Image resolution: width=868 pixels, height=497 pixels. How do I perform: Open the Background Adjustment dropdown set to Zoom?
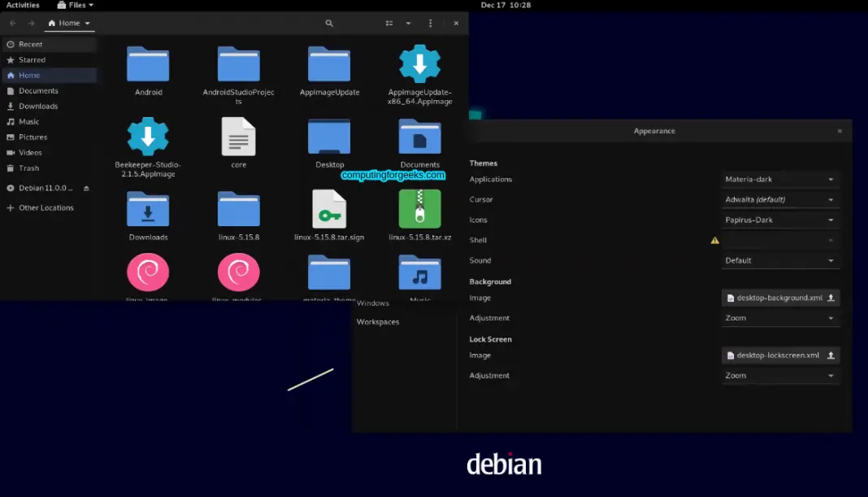tap(779, 317)
